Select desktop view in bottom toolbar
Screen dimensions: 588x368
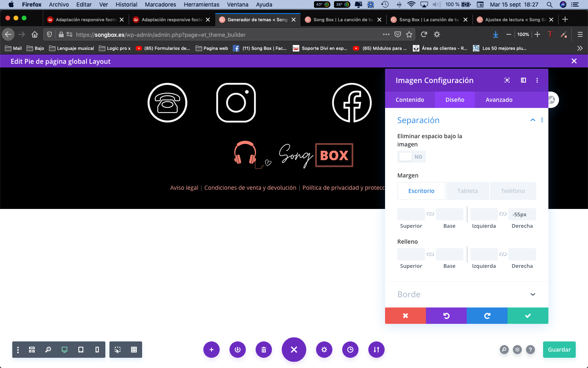[65, 350]
